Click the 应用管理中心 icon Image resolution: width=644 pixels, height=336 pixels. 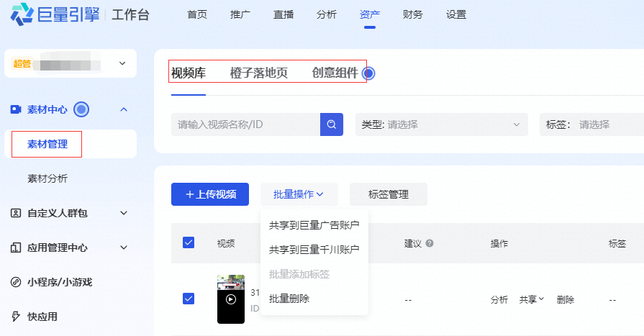tap(16, 248)
